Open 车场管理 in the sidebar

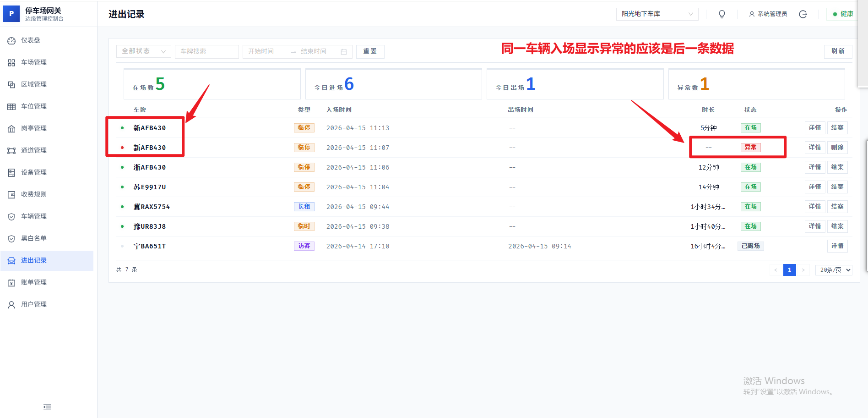tap(34, 62)
